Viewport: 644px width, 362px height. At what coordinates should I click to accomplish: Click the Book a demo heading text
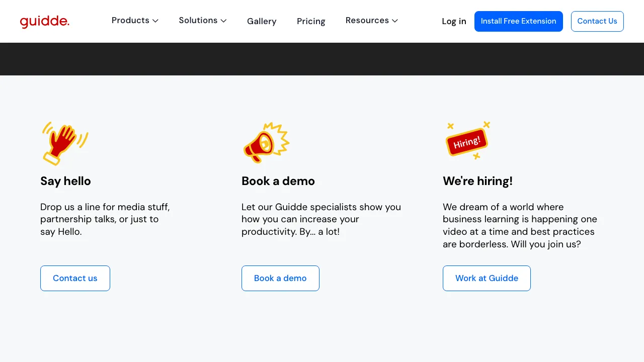[x=278, y=181]
